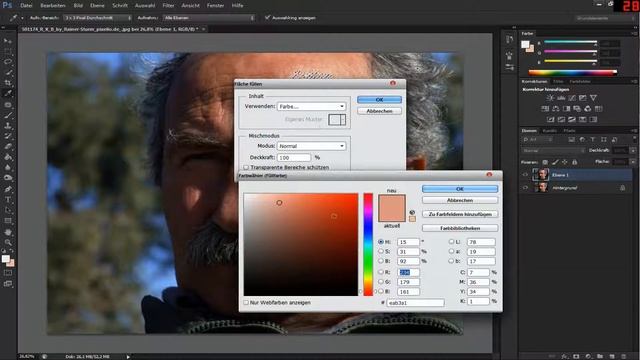Open the Aufnahme Alle Ebenen dropdown
Image resolution: width=640 pixels, height=360 pixels.
[209, 18]
